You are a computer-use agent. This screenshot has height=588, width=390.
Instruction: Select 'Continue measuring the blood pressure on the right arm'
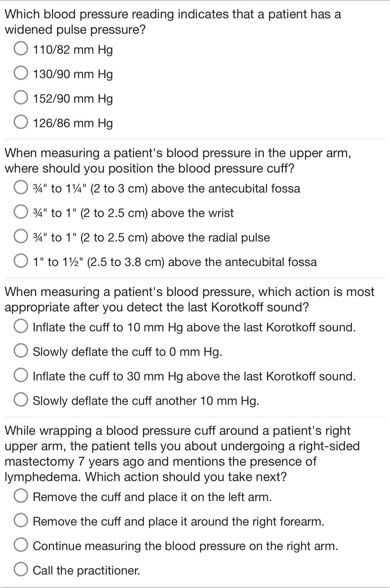(21, 546)
